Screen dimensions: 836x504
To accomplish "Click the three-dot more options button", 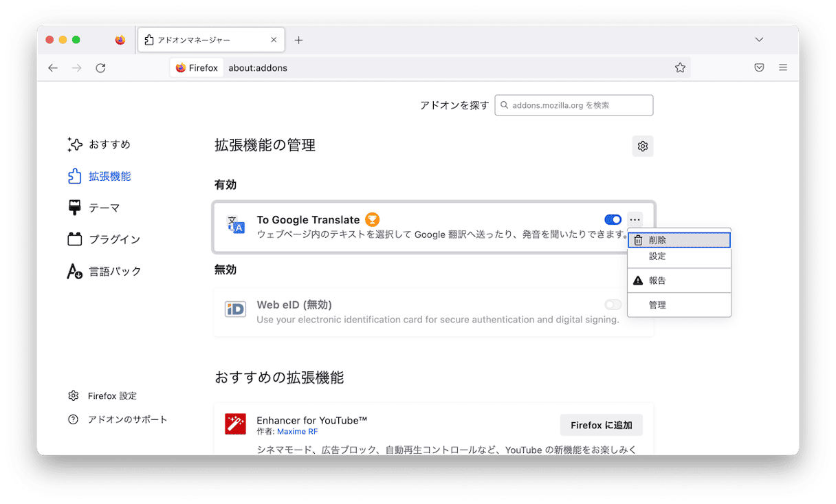I will 635,219.
